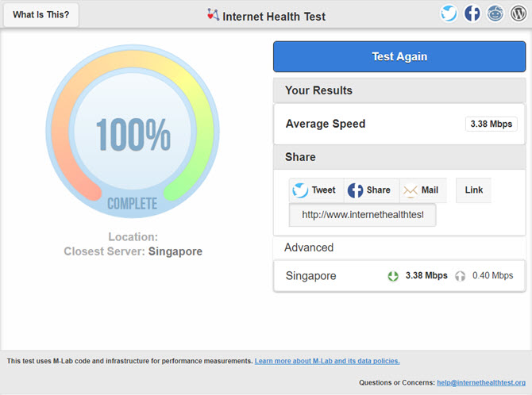
Task: Click the Your Results section header
Action: pyautogui.click(x=399, y=90)
